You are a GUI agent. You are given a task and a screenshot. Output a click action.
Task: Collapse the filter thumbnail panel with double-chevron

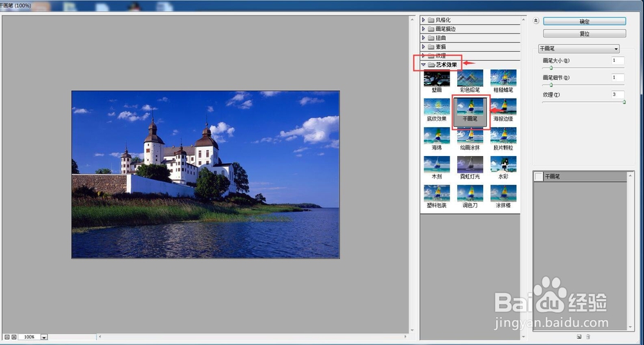pyautogui.click(x=536, y=21)
